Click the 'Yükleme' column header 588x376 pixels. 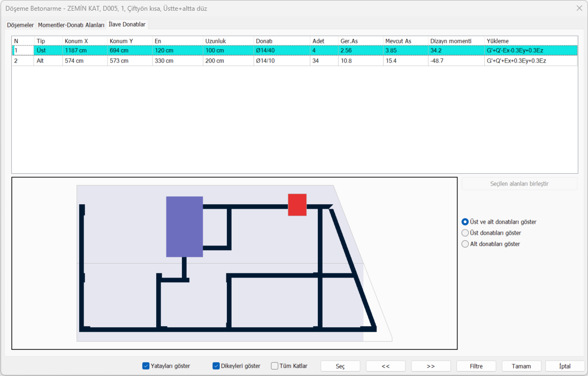click(x=531, y=41)
